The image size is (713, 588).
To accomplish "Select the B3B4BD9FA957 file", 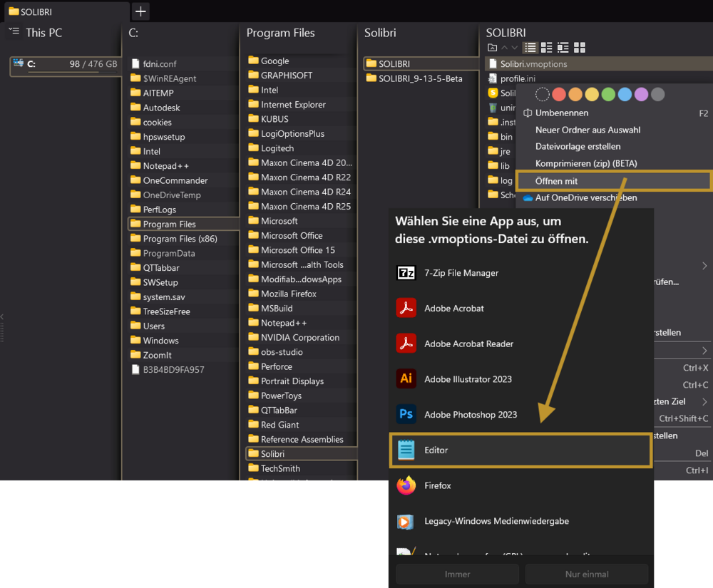I will click(x=184, y=369).
